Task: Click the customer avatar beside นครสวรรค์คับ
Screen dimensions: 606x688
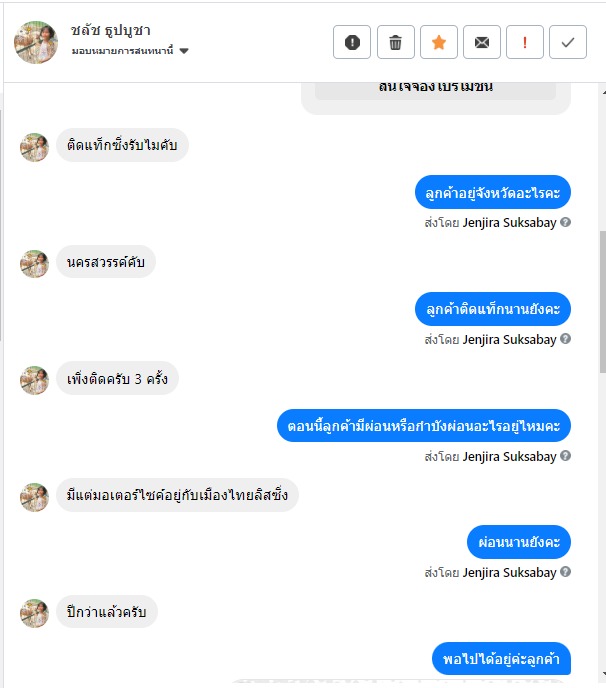Action: [34, 264]
